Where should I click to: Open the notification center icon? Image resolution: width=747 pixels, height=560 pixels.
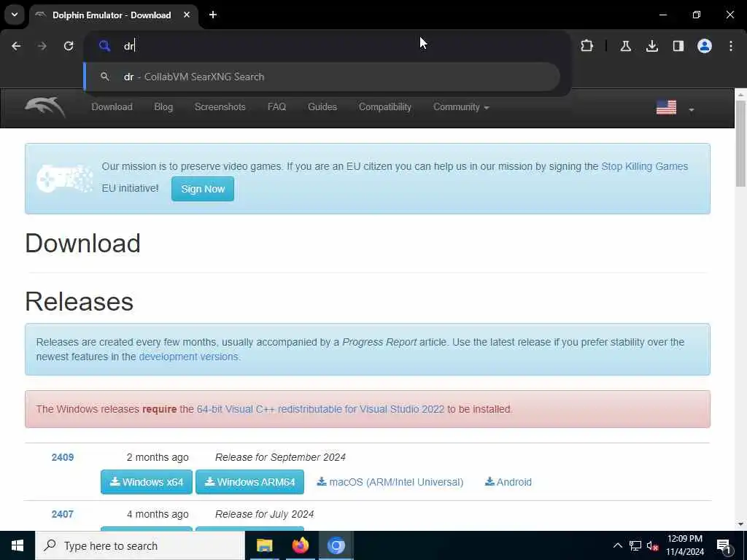click(x=724, y=546)
